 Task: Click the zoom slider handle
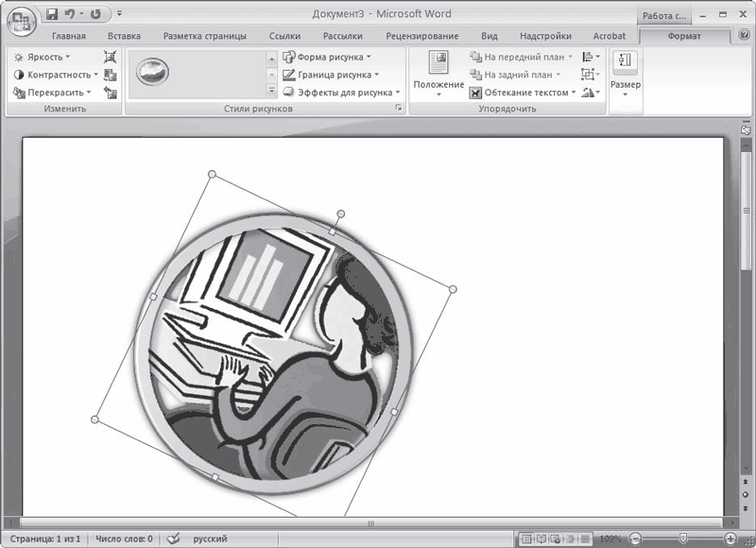682,539
